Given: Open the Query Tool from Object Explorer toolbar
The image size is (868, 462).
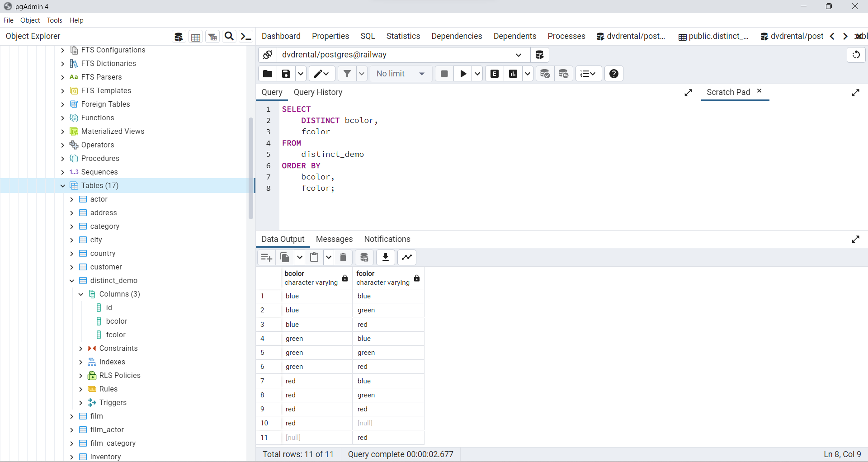Looking at the screenshot, I should point(179,37).
